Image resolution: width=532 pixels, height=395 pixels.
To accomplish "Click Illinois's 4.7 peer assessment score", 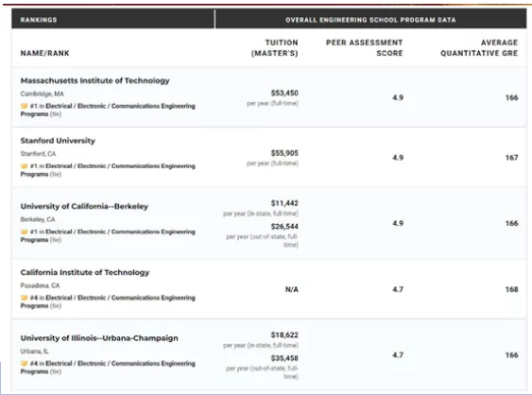I will (x=398, y=355).
